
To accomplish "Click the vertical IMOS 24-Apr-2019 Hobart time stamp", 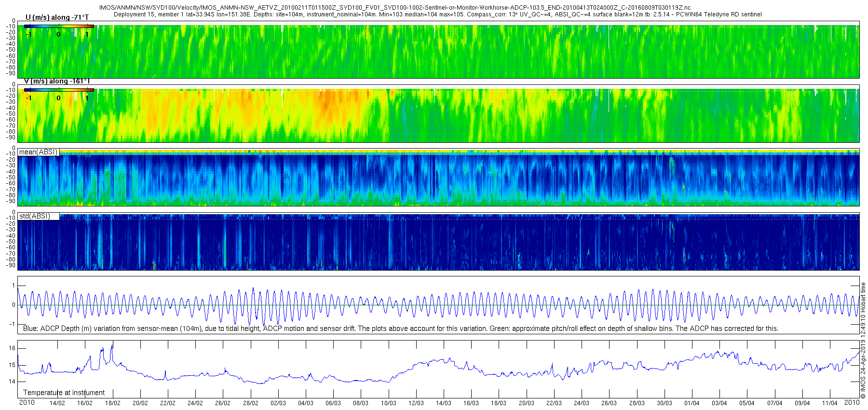I will [863, 341].
